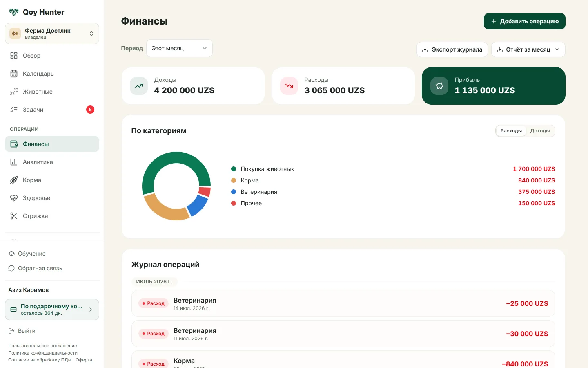Screen dimensions: 588x368
Task: Click the red 5 tasks badge
Action: pos(90,110)
